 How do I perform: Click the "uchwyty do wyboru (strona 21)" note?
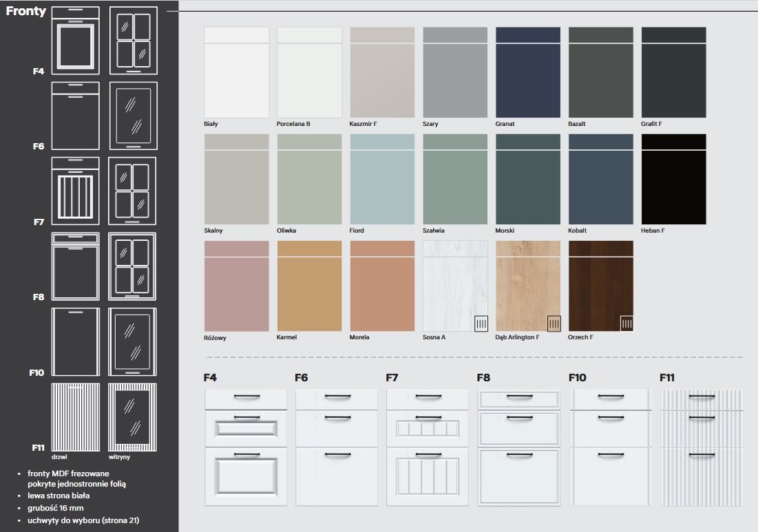(x=83, y=520)
